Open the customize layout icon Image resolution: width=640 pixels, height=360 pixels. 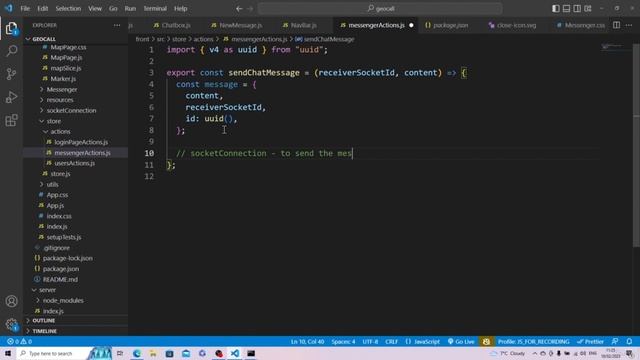point(588,9)
